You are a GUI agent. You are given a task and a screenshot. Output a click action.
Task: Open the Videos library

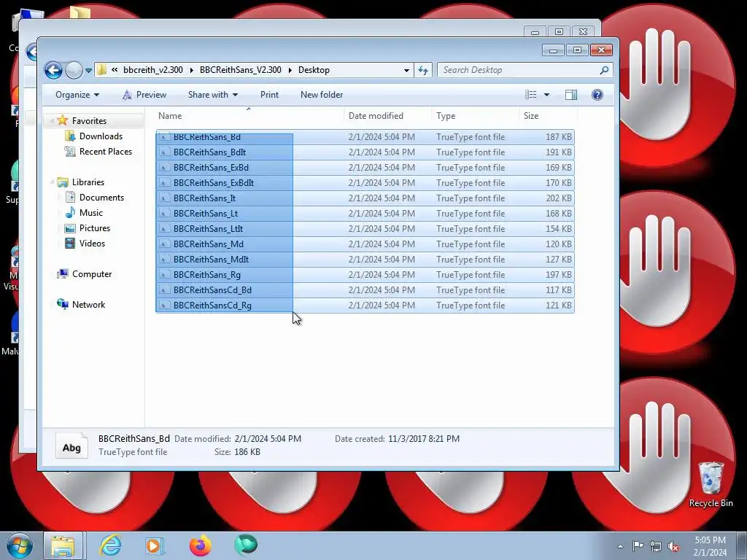92,244
